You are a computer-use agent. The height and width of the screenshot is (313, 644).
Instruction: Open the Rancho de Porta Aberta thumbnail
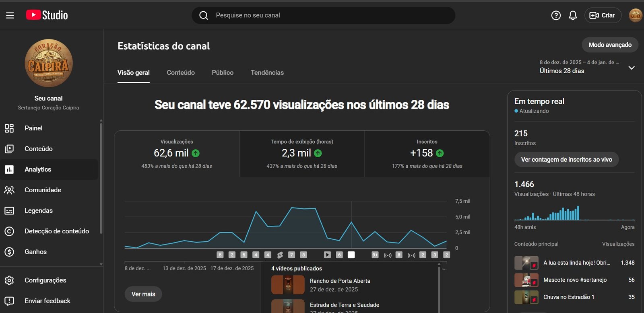(x=288, y=285)
